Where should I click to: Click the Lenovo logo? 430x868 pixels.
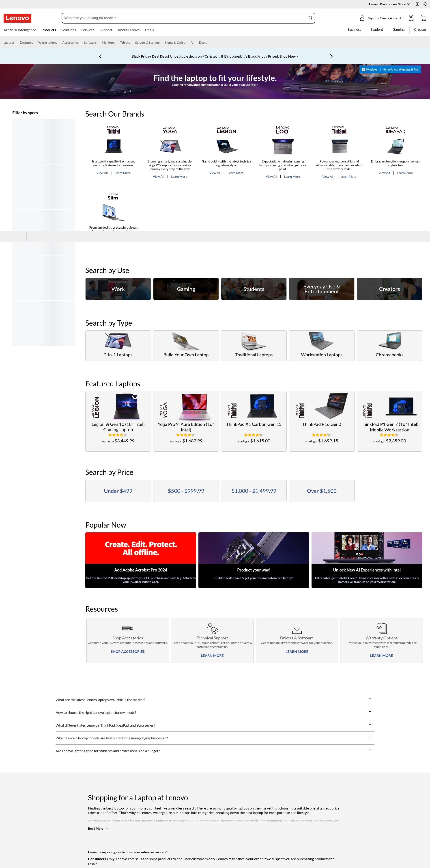pyautogui.click(x=17, y=18)
